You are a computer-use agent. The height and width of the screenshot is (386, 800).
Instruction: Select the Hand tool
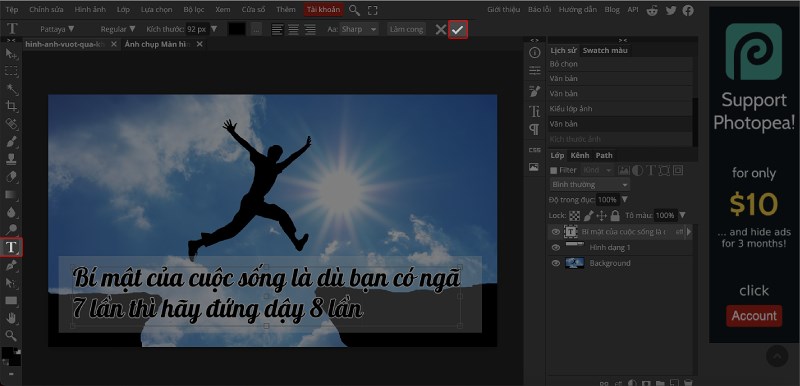tap(11, 318)
